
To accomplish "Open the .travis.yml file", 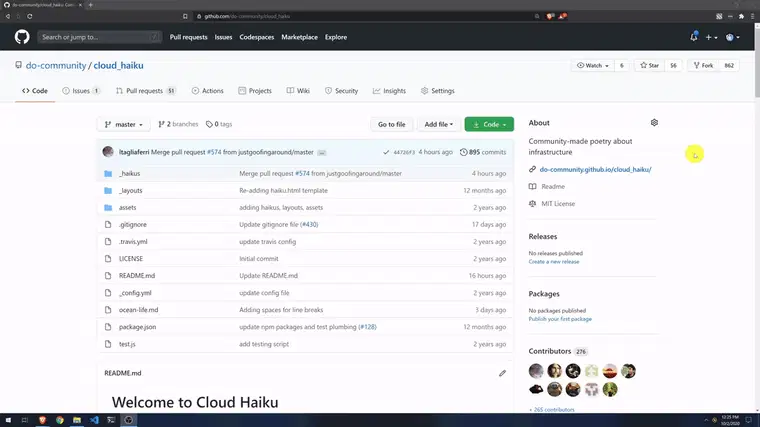I will pos(133,242).
